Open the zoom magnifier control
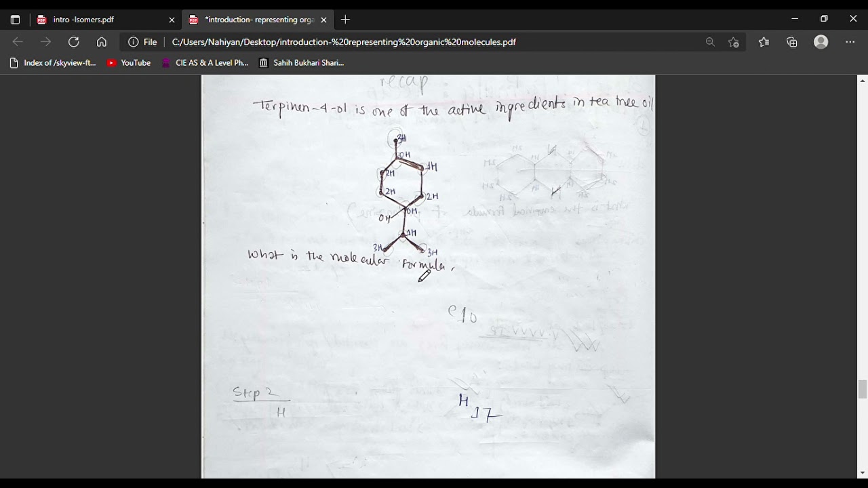Screen dimensions: 868x488 pos(710,42)
